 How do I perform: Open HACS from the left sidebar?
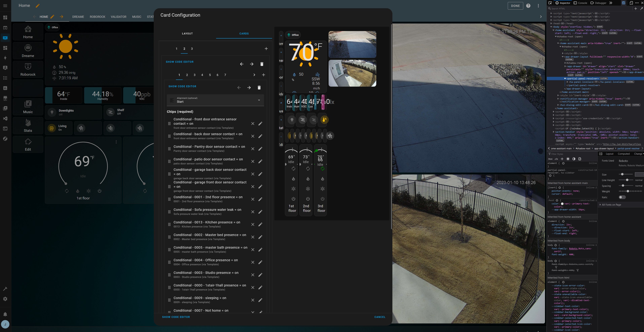[5, 98]
